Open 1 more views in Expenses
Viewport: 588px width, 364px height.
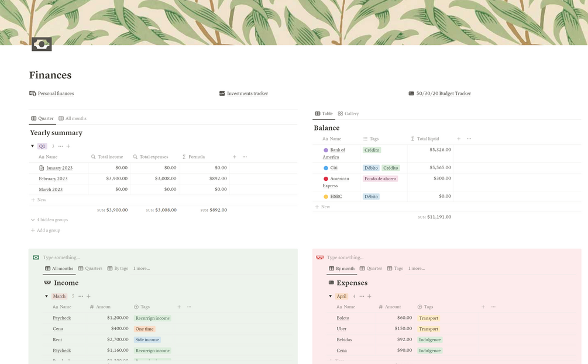(416, 268)
